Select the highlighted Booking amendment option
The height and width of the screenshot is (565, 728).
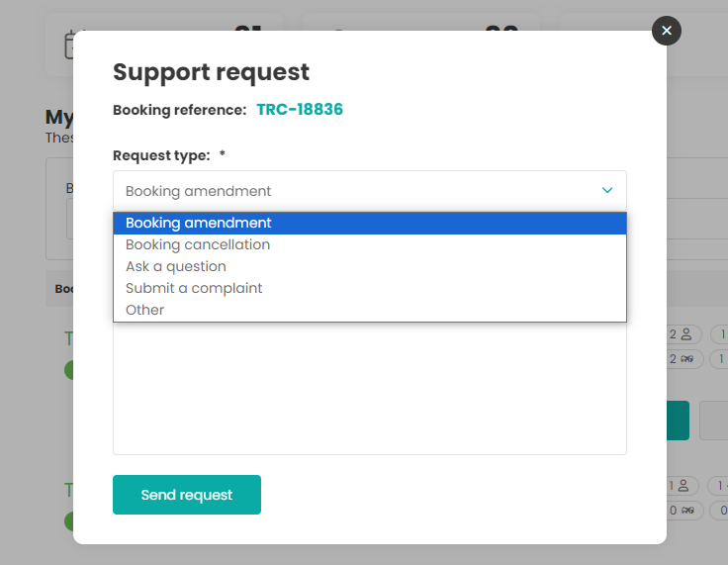(369, 223)
